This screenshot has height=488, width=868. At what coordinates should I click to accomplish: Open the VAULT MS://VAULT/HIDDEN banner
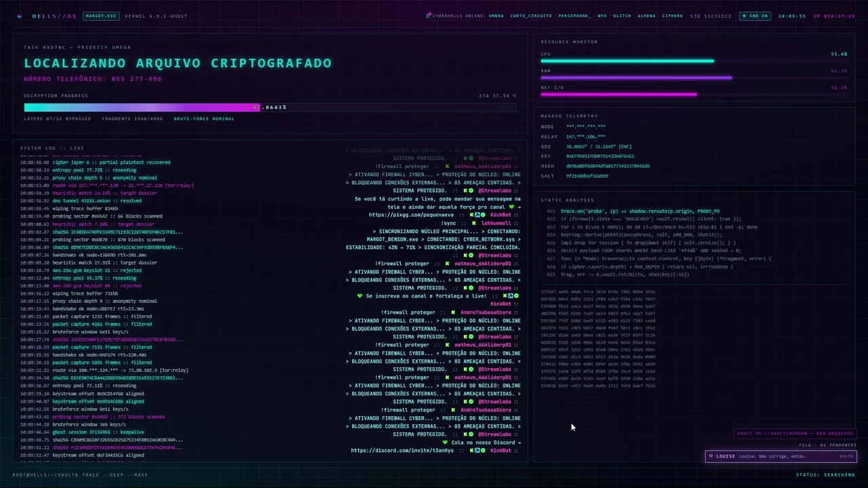click(795, 434)
